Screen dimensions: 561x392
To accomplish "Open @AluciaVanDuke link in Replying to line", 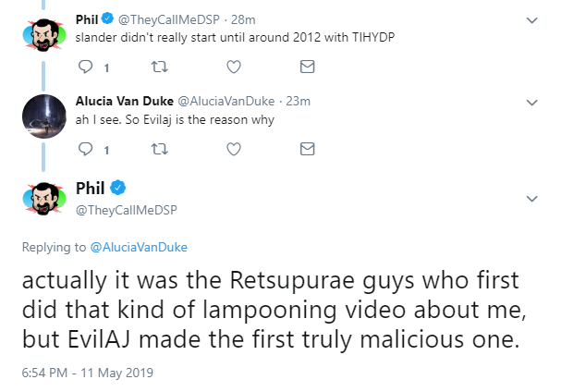I will coord(139,248).
